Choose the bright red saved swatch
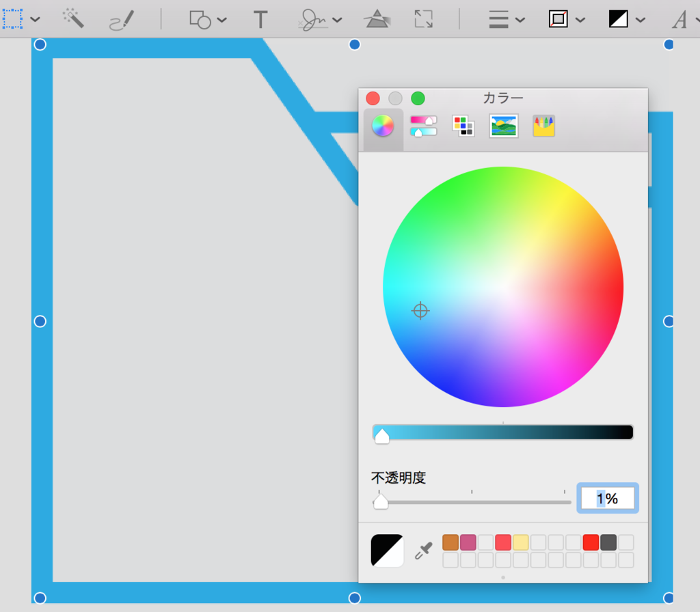 [x=591, y=542]
